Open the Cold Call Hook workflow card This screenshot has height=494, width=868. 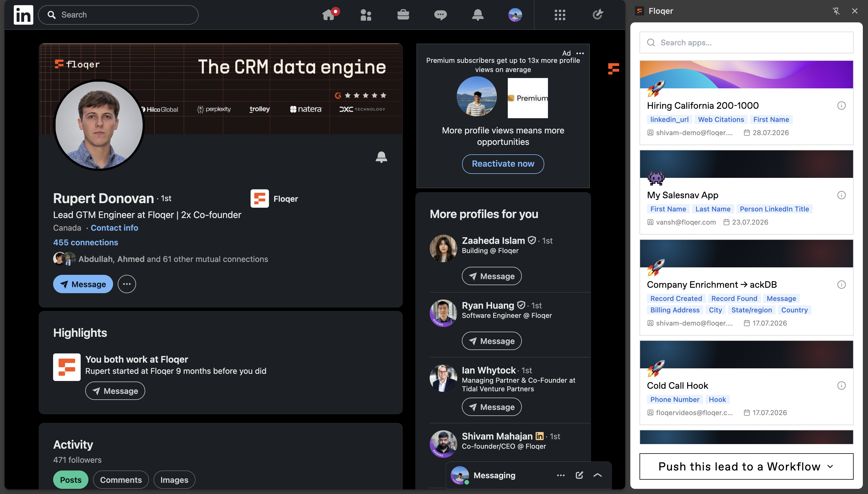coord(746,383)
